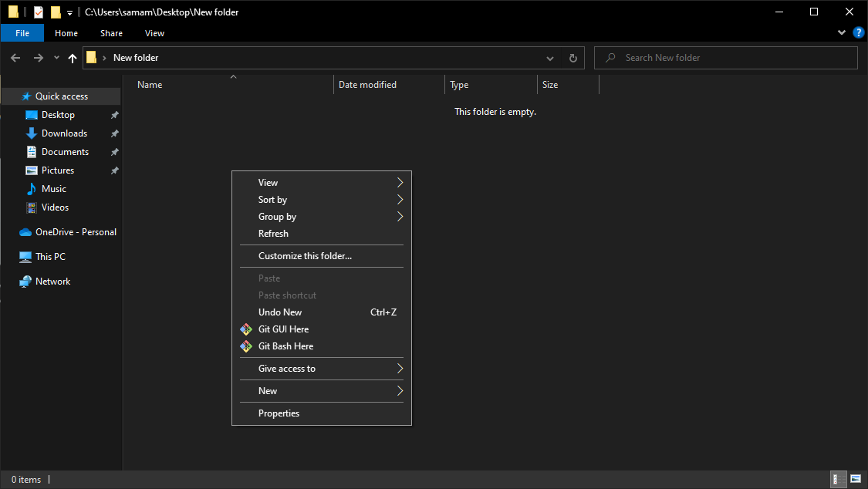Open the recent locations dropdown arrow

(56, 58)
